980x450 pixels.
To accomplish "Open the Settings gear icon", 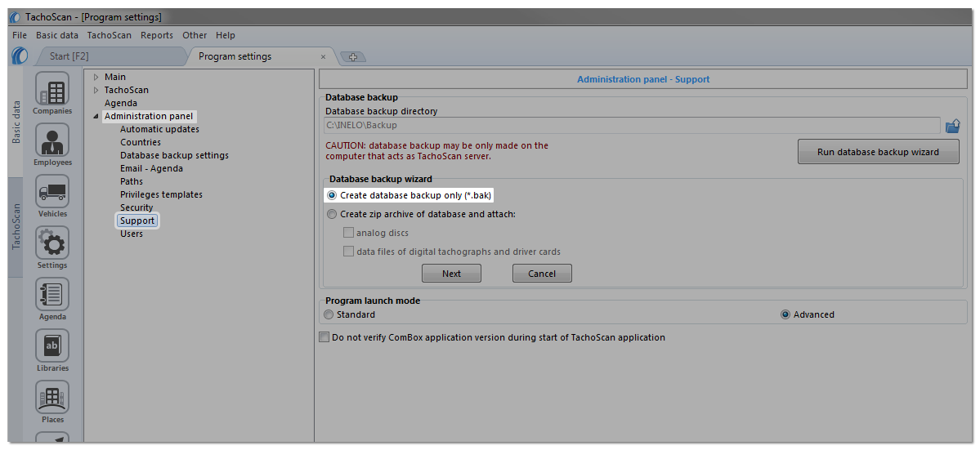I will click(52, 243).
